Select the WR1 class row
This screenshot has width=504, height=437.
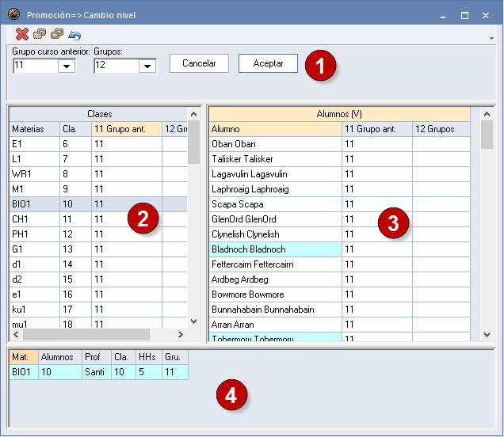pos(99,174)
